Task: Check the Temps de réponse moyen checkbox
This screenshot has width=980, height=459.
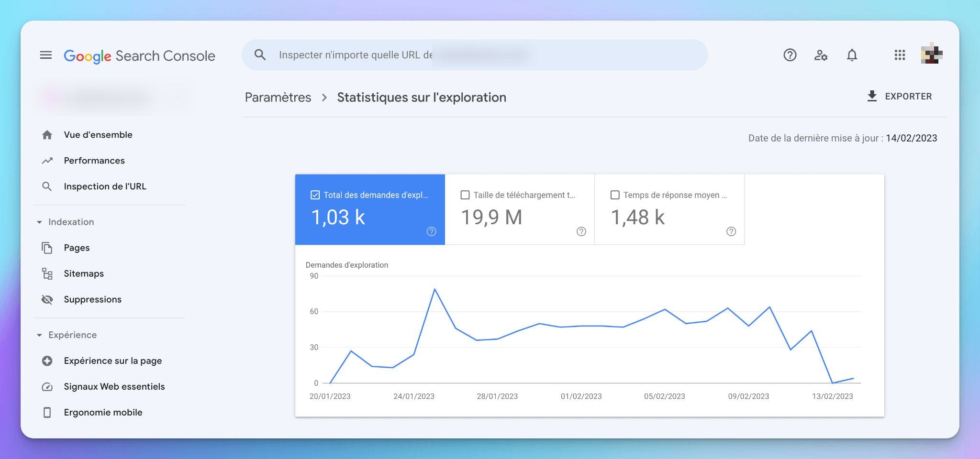Action: click(615, 195)
